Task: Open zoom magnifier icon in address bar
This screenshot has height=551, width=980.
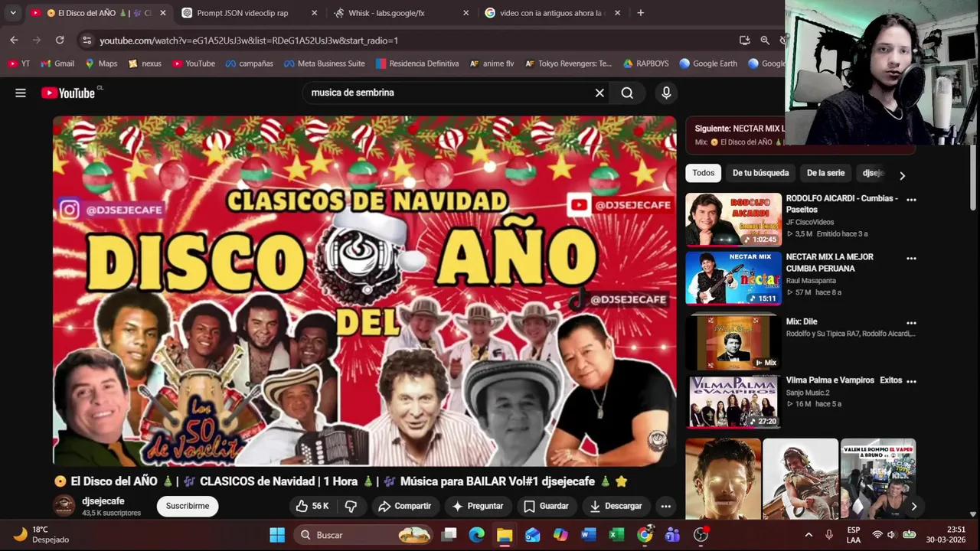Action: 765,40
